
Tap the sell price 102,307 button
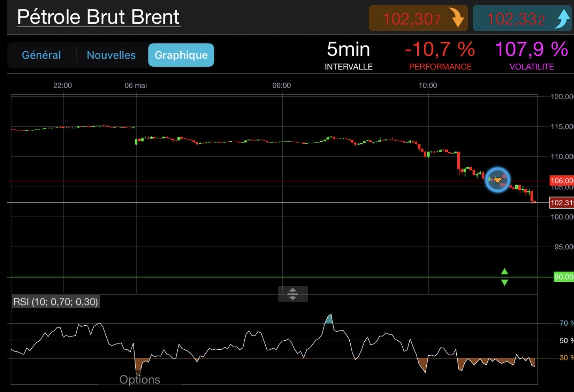[x=418, y=18]
